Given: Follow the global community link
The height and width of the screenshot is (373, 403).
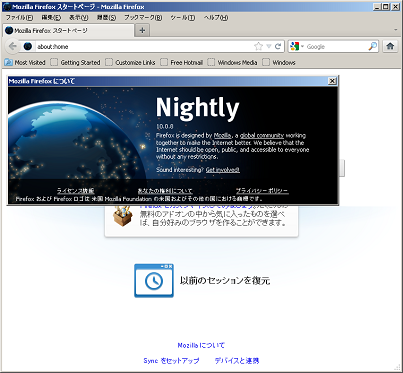Looking at the screenshot, I should point(262,135).
